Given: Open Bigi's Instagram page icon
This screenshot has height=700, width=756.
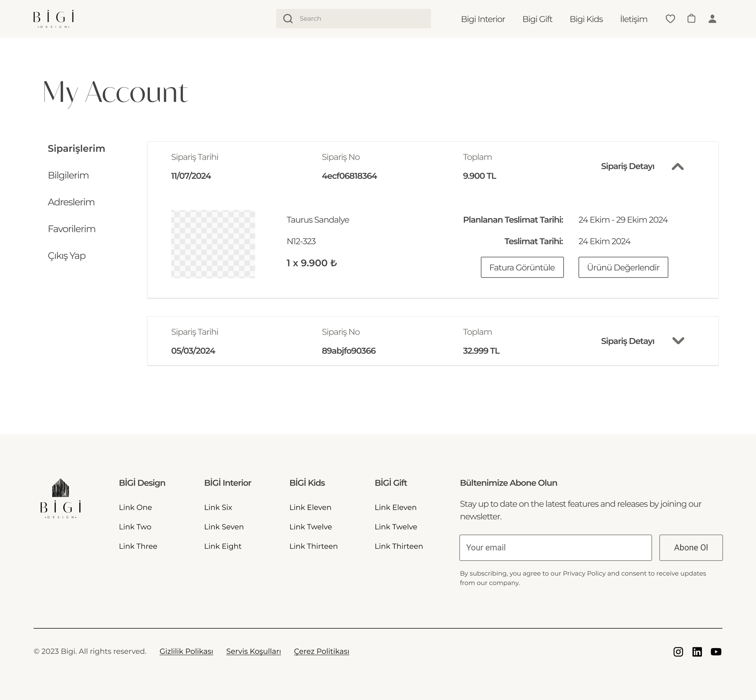Looking at the screenshot, I should click(678, 652).
